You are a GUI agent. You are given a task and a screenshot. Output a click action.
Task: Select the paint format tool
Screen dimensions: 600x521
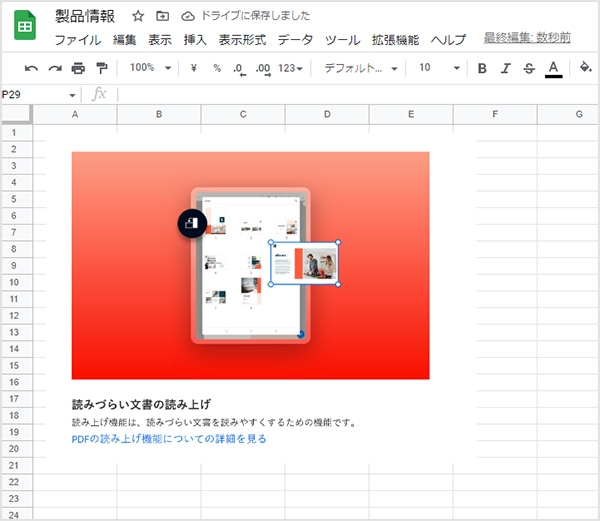click(x=102, y=68)
